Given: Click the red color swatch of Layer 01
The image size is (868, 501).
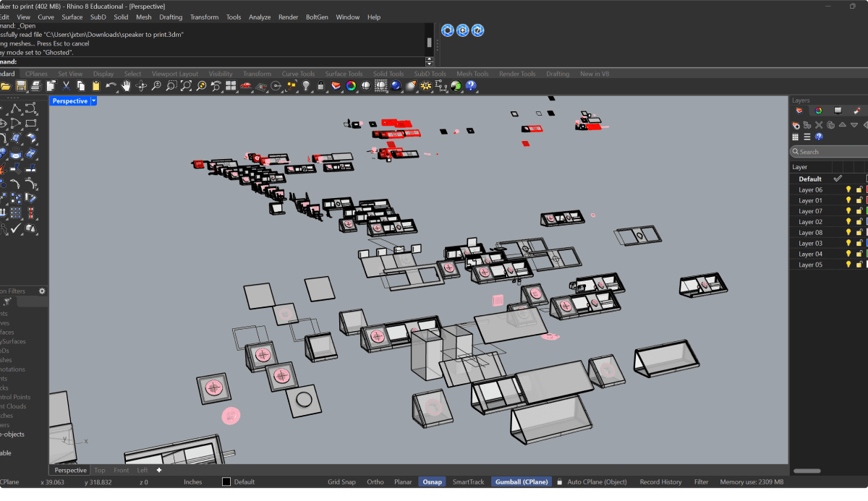Looking at the screenshot, I should [867, 200].
